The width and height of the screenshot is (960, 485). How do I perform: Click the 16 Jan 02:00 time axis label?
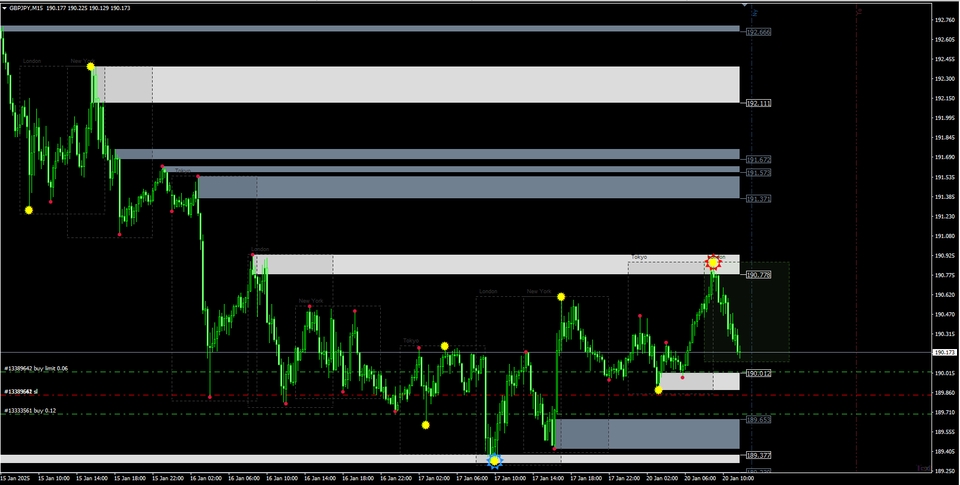point(206,478)
